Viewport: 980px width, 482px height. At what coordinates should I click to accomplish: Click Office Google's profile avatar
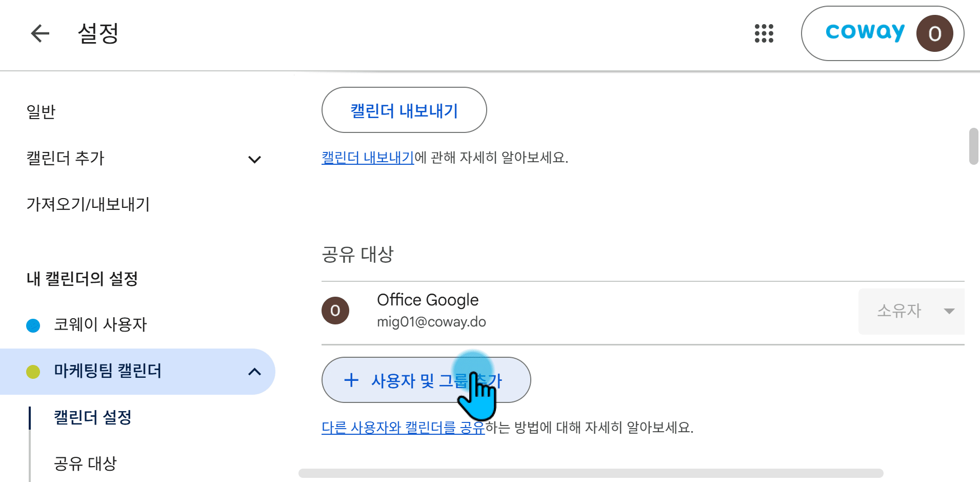point(335,311)
